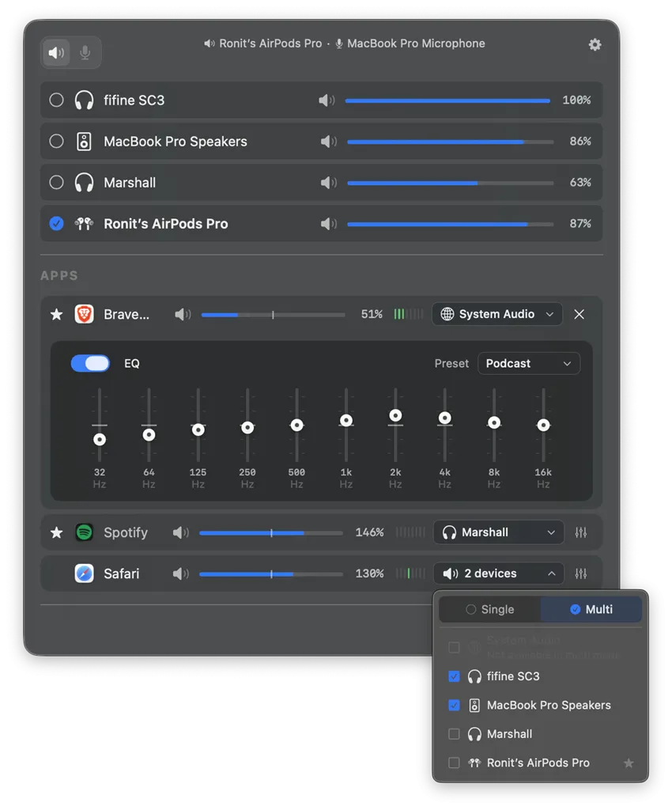Image resolution: width=672 pixels, height=810 pixels.
Task: Click the headphones icon beside Marshall device
Action: pos(84,182)
